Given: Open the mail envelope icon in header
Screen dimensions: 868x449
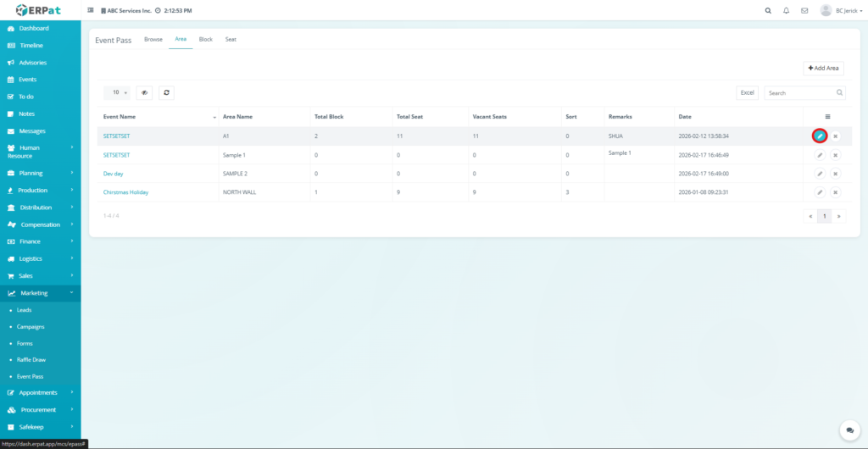Looking at the screenshot, I should [804, 11].
